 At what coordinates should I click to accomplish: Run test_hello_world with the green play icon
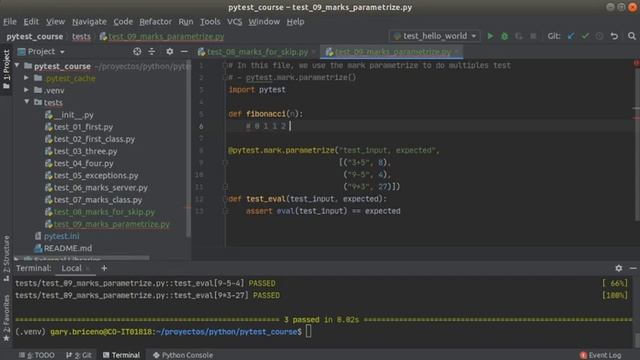tap(490, 36)
